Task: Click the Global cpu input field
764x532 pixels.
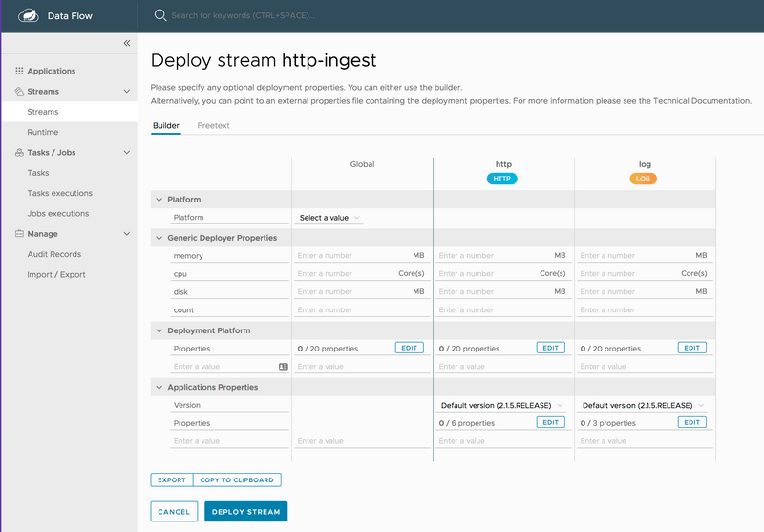Action: (362, 274)
